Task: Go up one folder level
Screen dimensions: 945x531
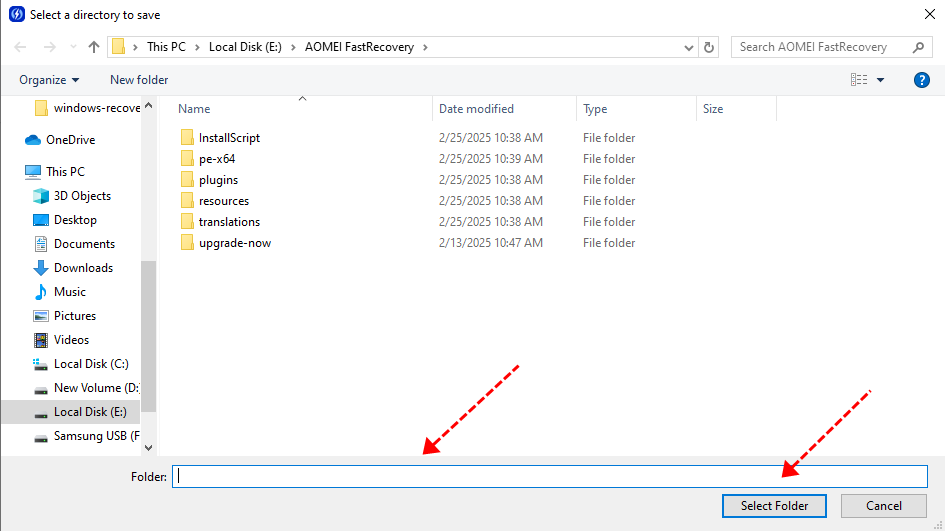Action: point(93,47)
